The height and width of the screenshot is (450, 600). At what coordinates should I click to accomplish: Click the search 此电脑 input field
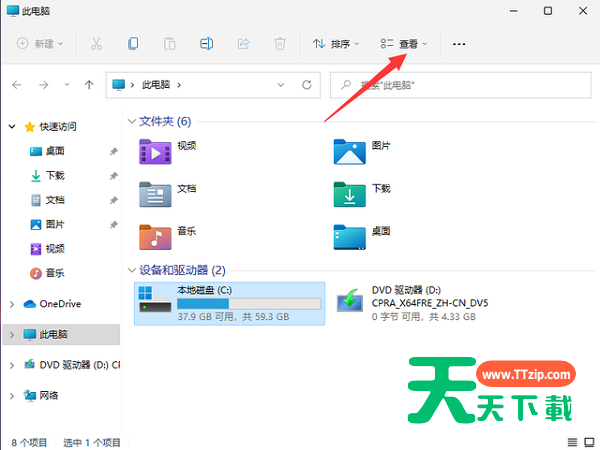coord(461,85)
